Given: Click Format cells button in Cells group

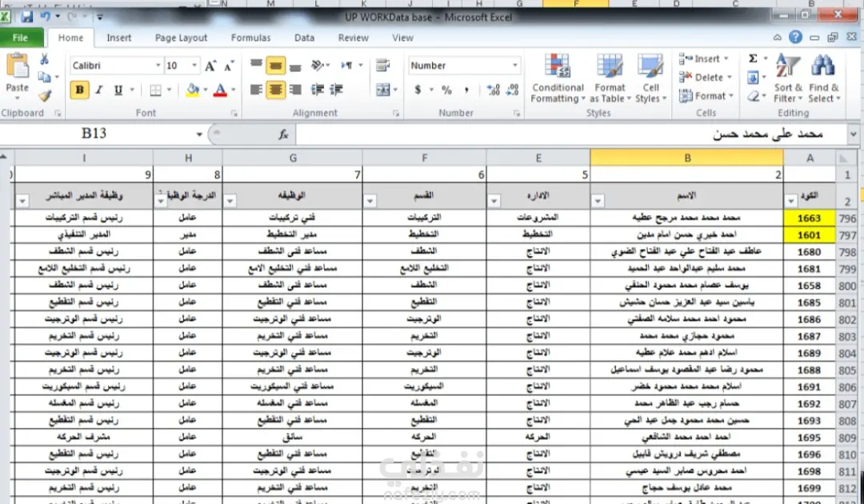Looking at the screenshot, I should coord(706,96).
